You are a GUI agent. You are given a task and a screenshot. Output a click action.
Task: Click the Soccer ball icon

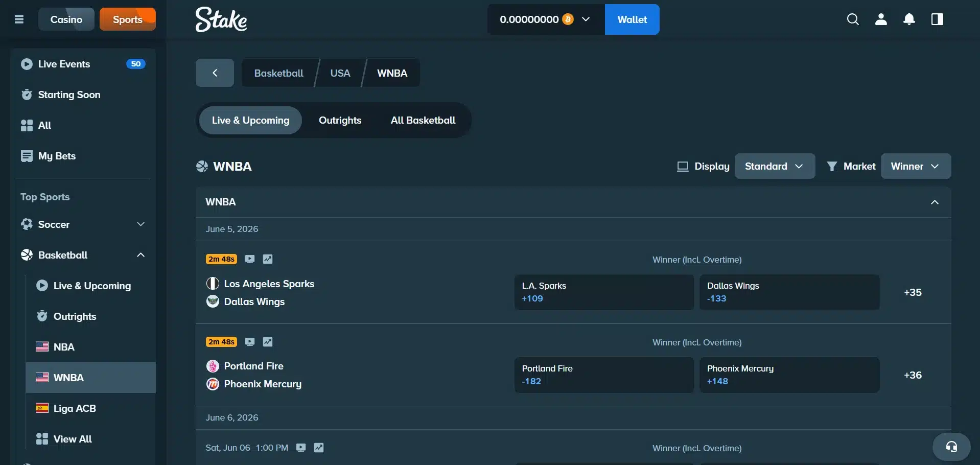click(x=27, y=224)
